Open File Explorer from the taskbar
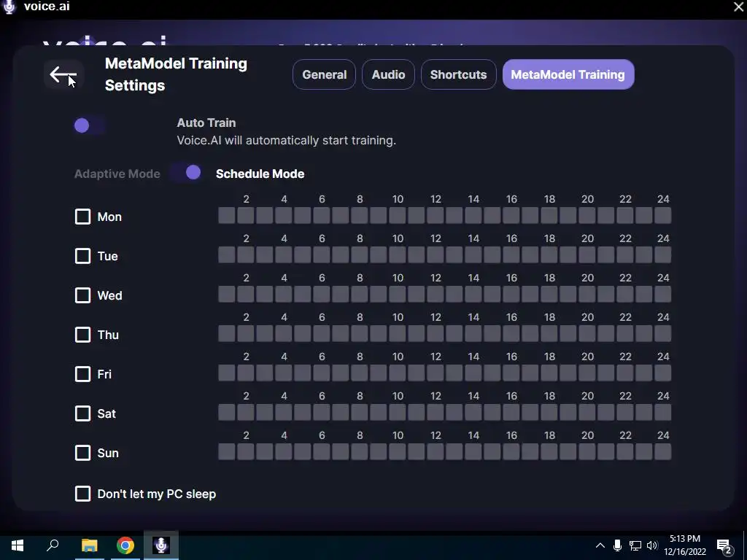The height and width of the screenshot is (560, 747). point(89,545)
